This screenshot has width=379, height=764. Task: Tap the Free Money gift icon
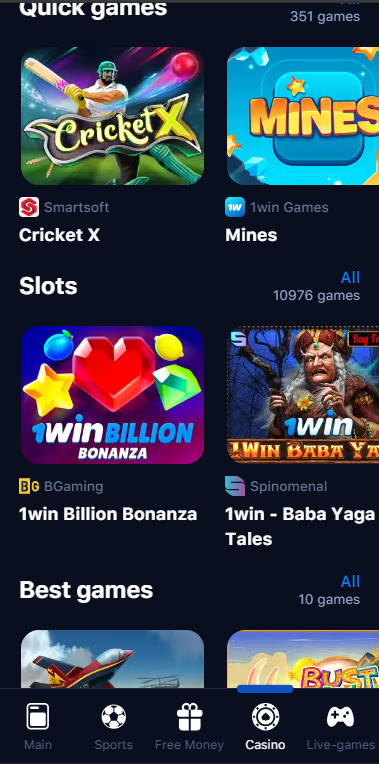click(190, 717)
